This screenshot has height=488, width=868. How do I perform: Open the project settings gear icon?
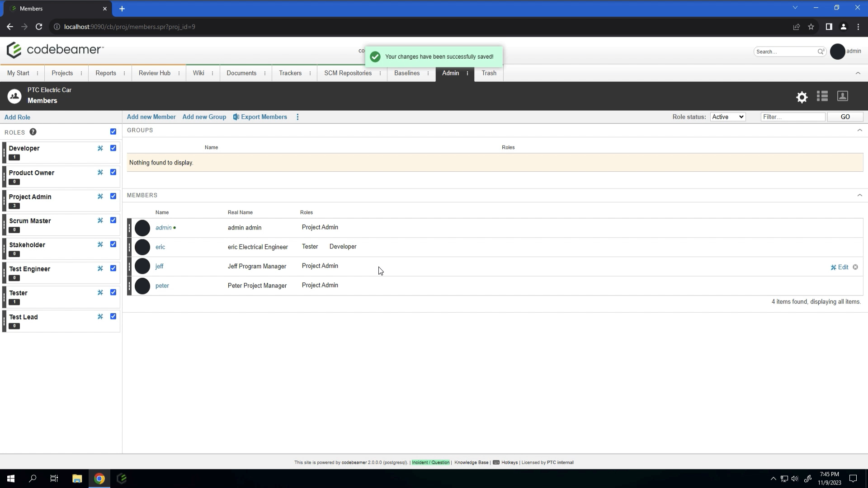802,97
